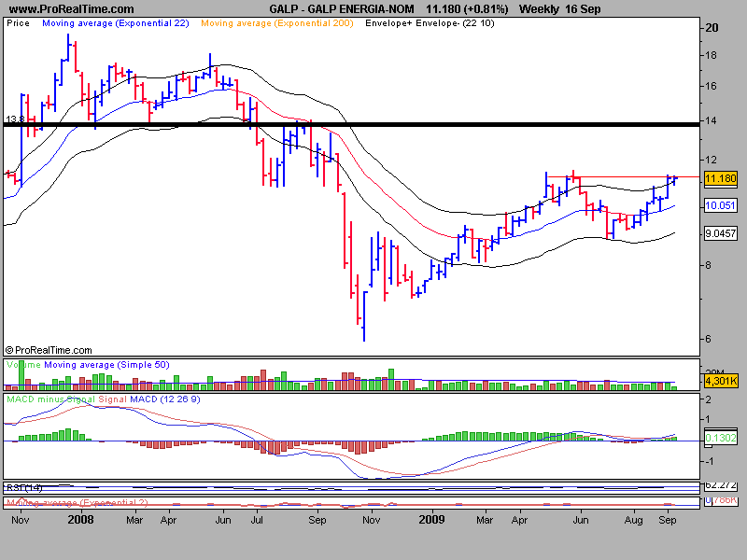Screen dimensions: 747x560
Task: Click the 9.0457 lower envelope tag
Action: point(720,234)
